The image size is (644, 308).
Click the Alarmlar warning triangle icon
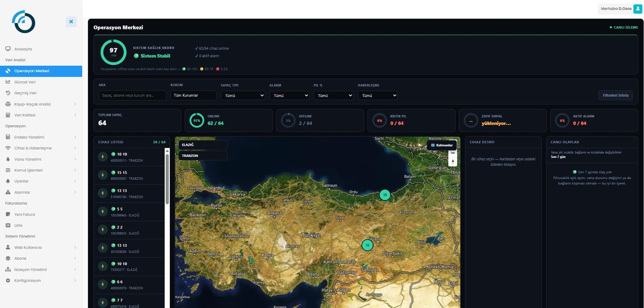coord(8,192)
